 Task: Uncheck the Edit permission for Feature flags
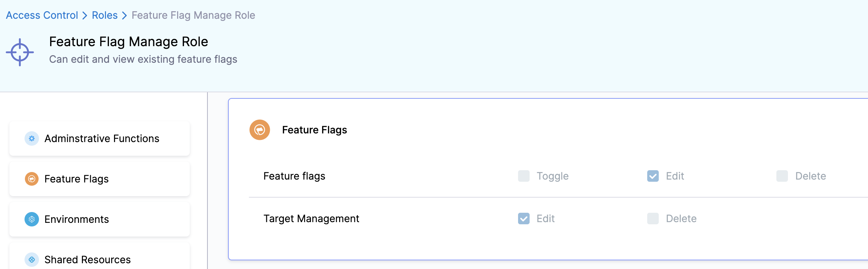pyautogui.click(x=653, y=176)
